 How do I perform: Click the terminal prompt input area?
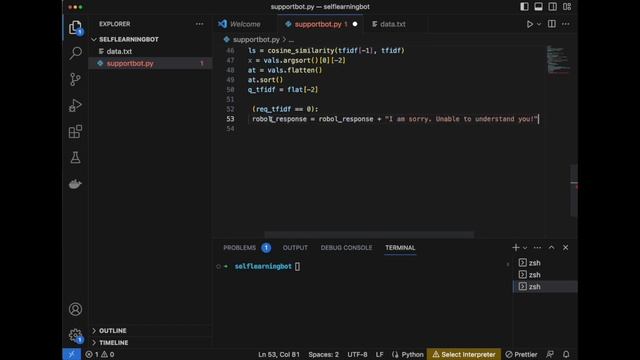pyautogui.click(x=297, y=266)
